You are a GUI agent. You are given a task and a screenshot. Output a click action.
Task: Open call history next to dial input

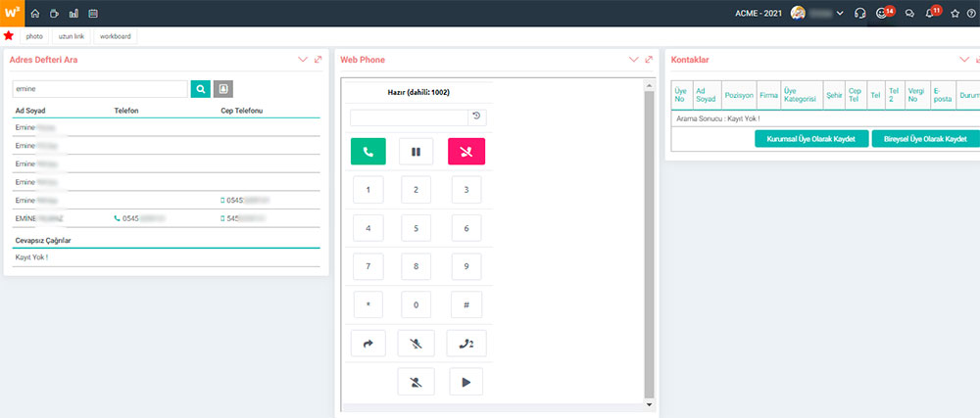tap(476, 116)
